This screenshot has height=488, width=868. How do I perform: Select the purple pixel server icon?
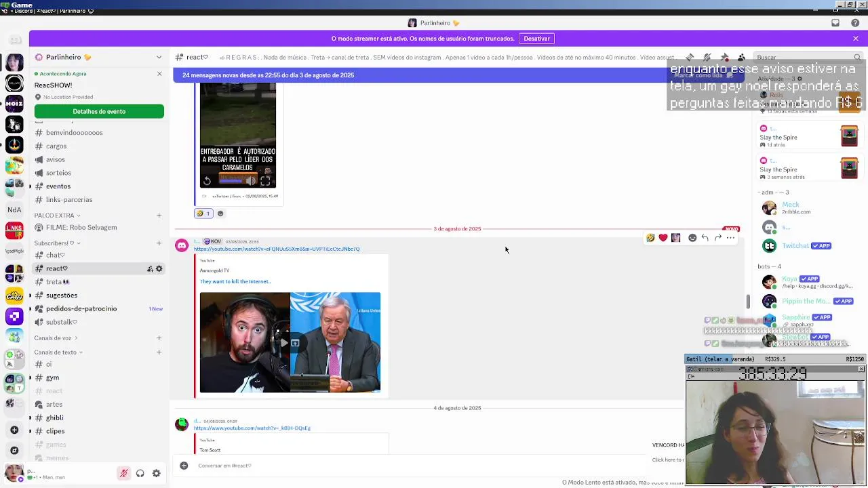coord(14,317)
